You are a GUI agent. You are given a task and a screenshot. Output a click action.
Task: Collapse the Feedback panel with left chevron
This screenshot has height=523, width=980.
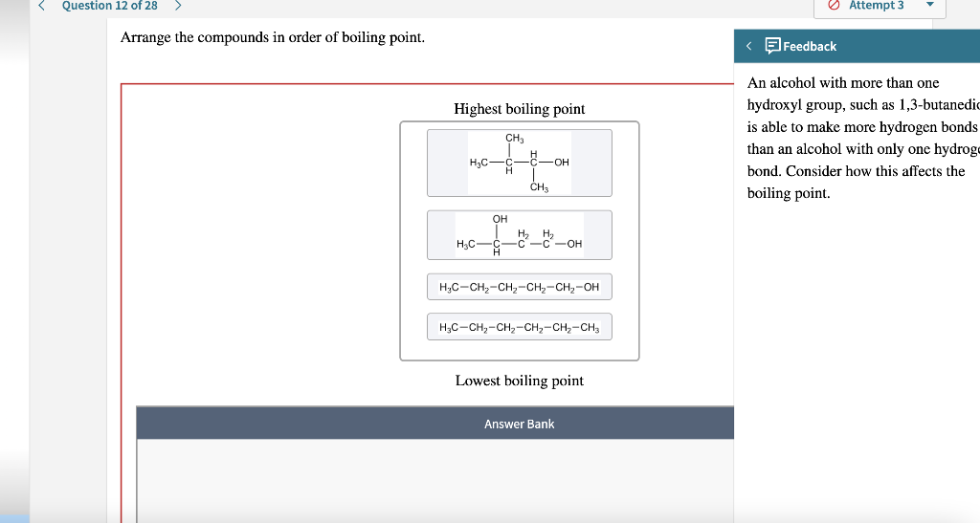click(x=748, y=46)
